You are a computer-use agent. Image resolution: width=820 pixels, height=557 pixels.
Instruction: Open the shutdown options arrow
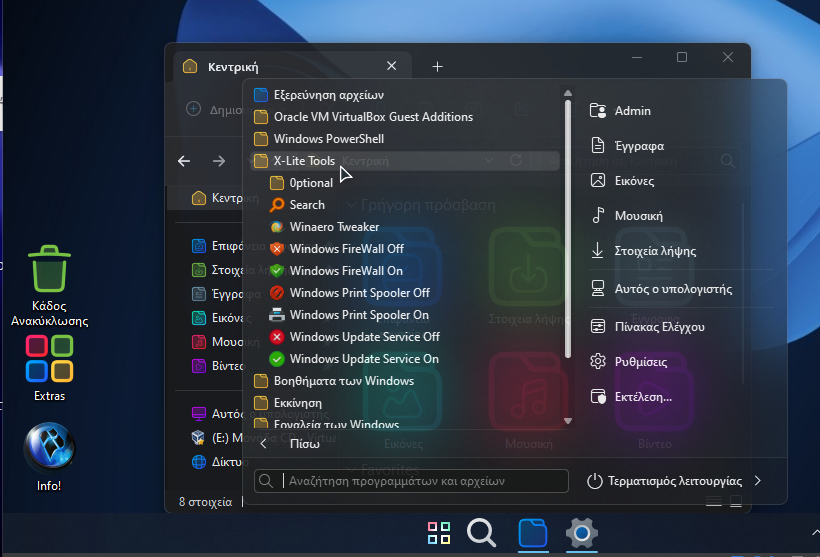coord(758,481)
